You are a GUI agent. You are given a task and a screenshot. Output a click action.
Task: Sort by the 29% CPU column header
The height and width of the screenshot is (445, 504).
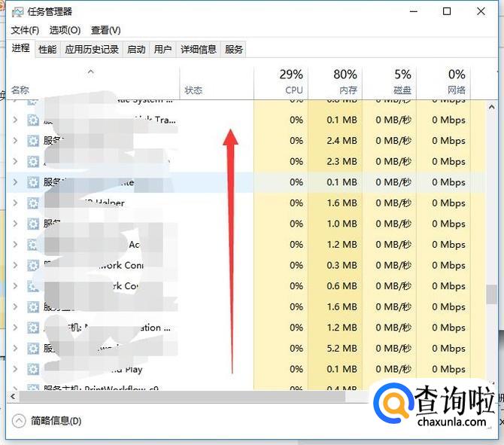pyautogui.click(x=281, y=83)
